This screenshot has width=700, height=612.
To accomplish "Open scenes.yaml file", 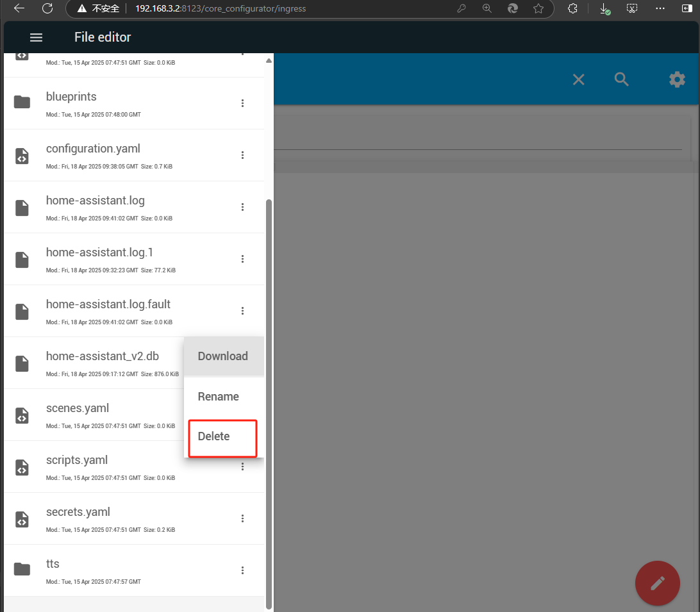I will tap(78, 408).
